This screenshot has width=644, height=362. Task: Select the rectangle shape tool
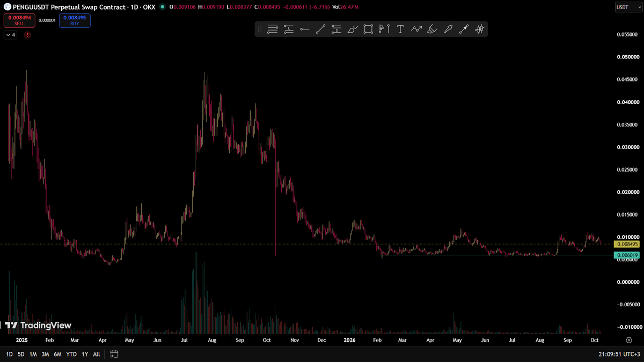point(368,29)
